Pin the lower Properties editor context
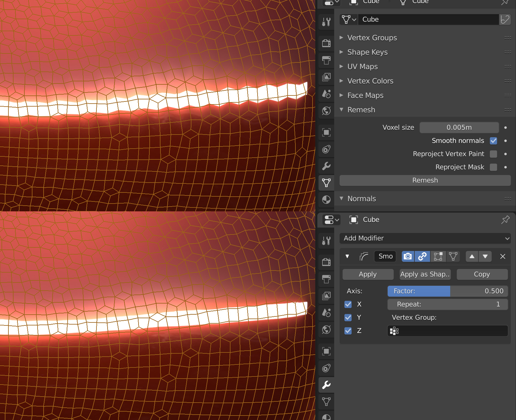The width and height of the screenshot is (516, 420). (505, 220)
